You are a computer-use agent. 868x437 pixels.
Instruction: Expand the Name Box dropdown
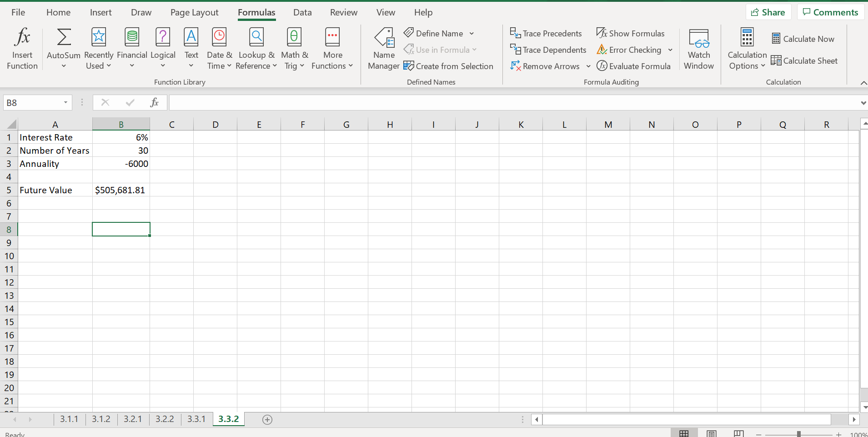(x=65, y=102)
